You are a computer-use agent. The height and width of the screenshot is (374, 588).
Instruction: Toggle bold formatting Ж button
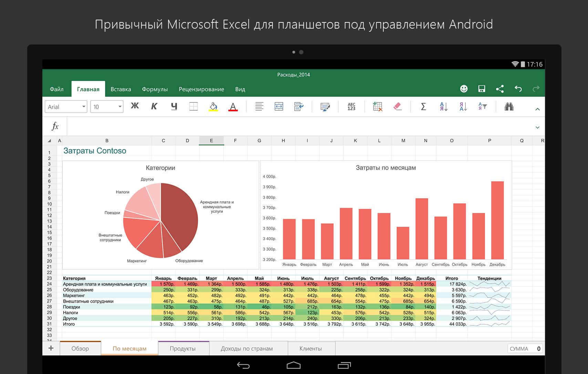pyautogui.click(x=135, y=106)
